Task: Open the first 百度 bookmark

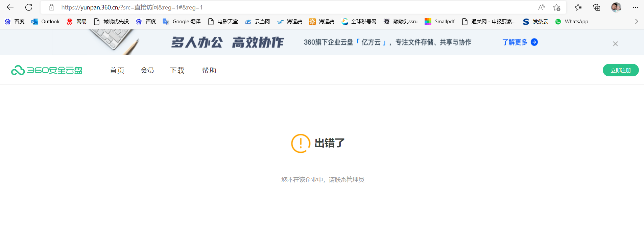Action: click(x=15, y=22)
